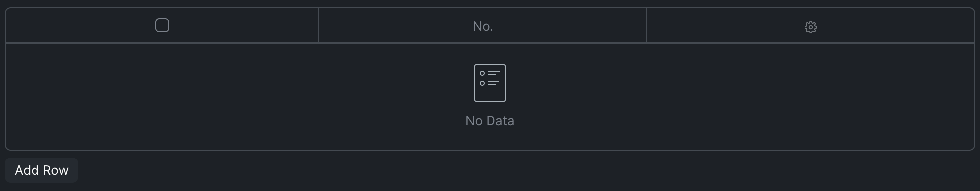This screenshot has height=191, width=980.
Task: Click the No Data label
Action: [x=490, y=121]
